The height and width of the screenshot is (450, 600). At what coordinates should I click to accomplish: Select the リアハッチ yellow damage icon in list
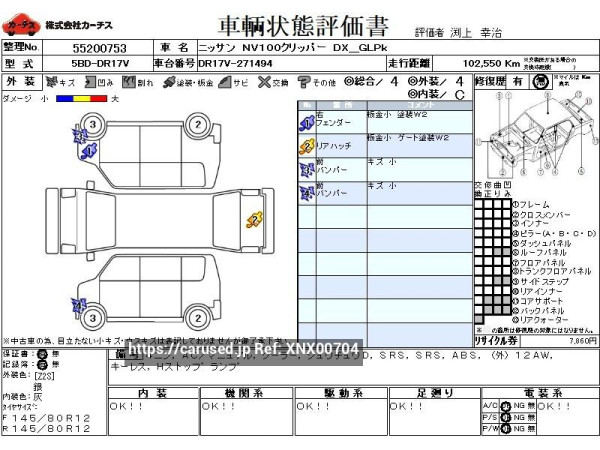[x=307, y=146]
